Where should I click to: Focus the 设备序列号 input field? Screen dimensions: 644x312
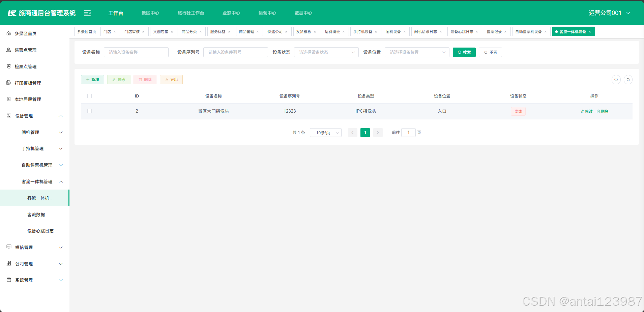[236, 52]
